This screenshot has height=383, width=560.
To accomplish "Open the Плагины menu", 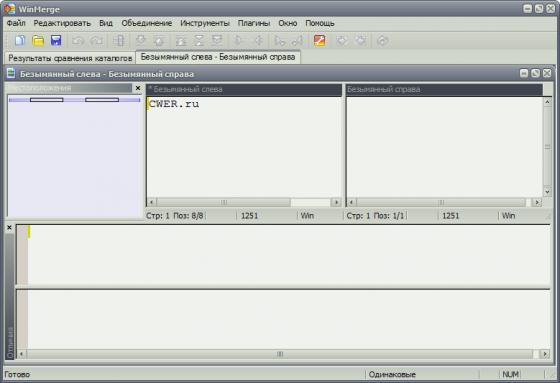I will tap(254, 23).
